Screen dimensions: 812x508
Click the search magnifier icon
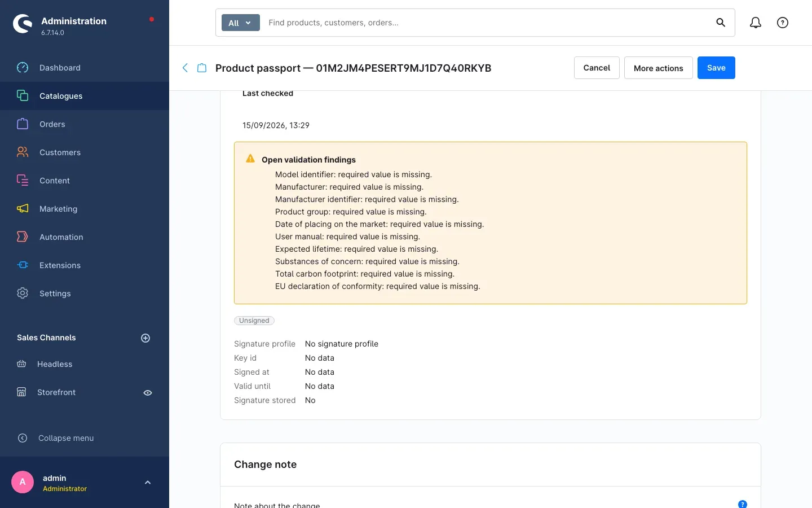(x=721, y=23)
